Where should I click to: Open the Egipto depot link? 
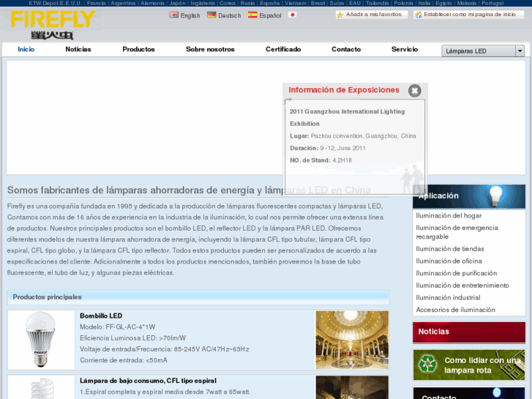point(443,3)
